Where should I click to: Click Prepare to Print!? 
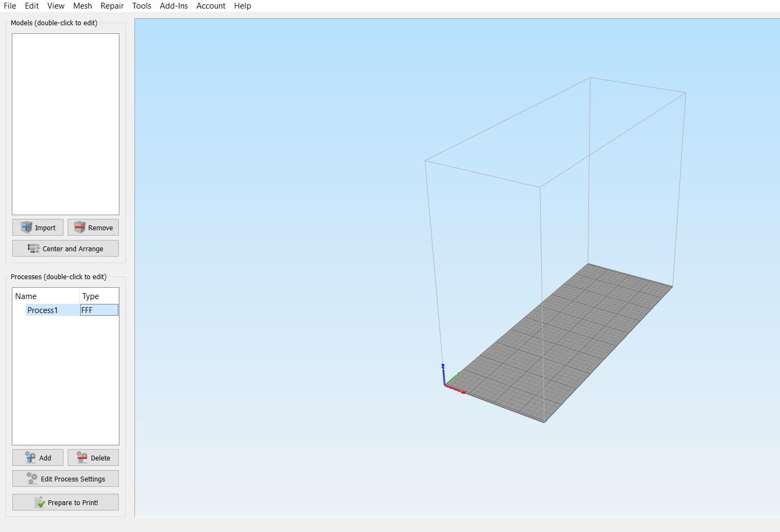[66, 502]
